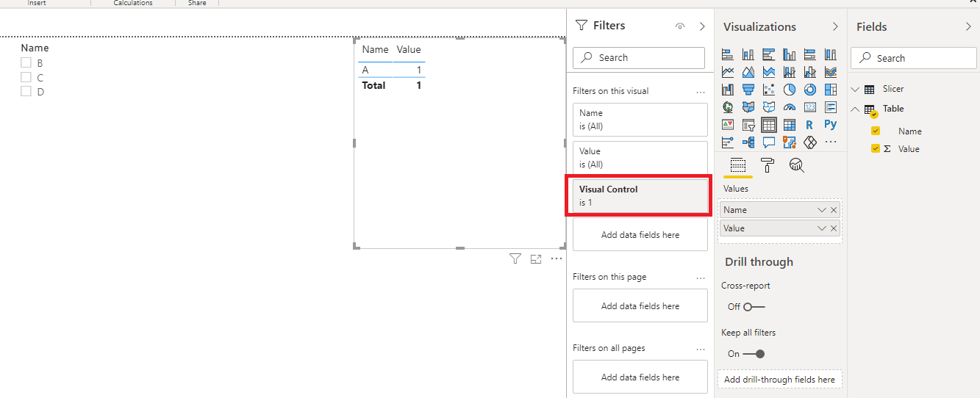This screenshot has width=980, height=398.
Task: Select the Matrix visualization
Action: (790, 125)
